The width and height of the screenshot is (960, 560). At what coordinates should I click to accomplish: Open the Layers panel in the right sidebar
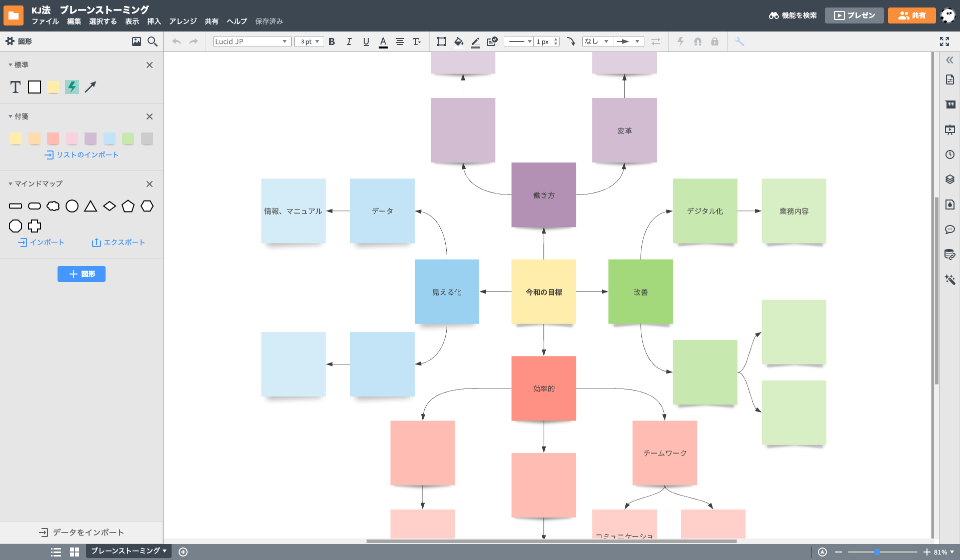(949, 179)
